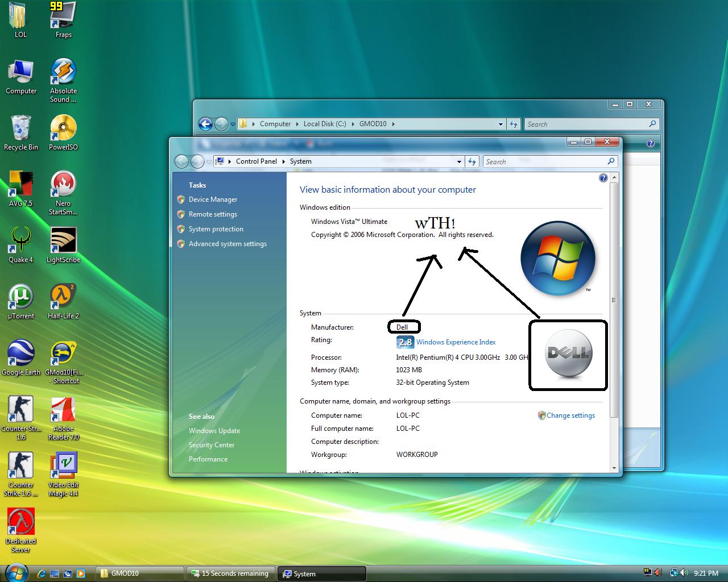Open Security Center under See also

212,445
